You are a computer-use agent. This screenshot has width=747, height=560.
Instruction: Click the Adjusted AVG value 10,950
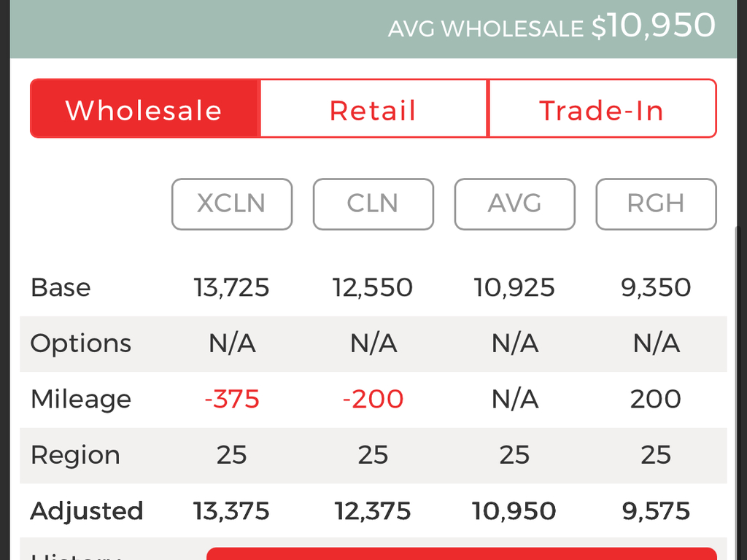[x=514, y=511]
